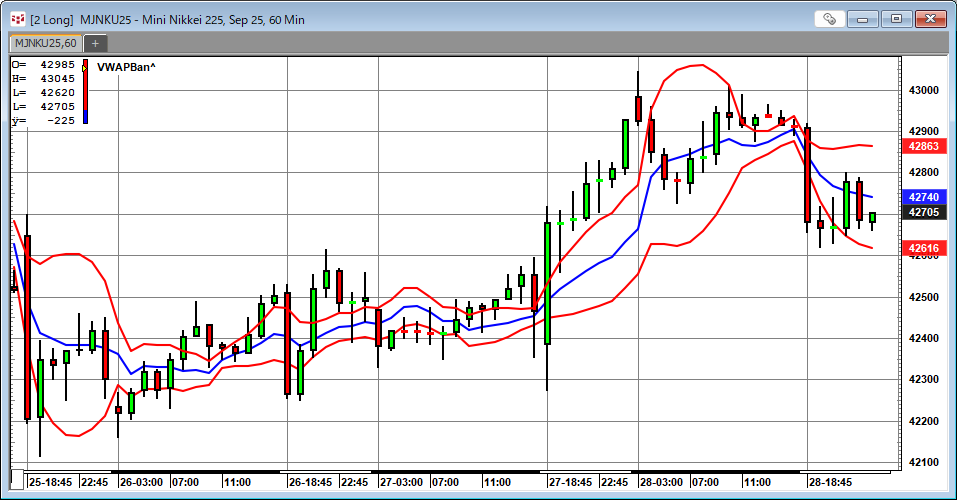Click the Low value 42620
Viewport: 957px width, 500px height.
[x=57, y=92]
